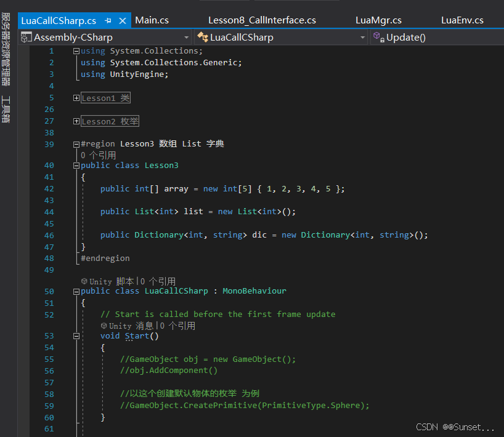
Task: Click the '0 个引用' CodeLens above Lesson3
Action: click(x=99, y=155)
